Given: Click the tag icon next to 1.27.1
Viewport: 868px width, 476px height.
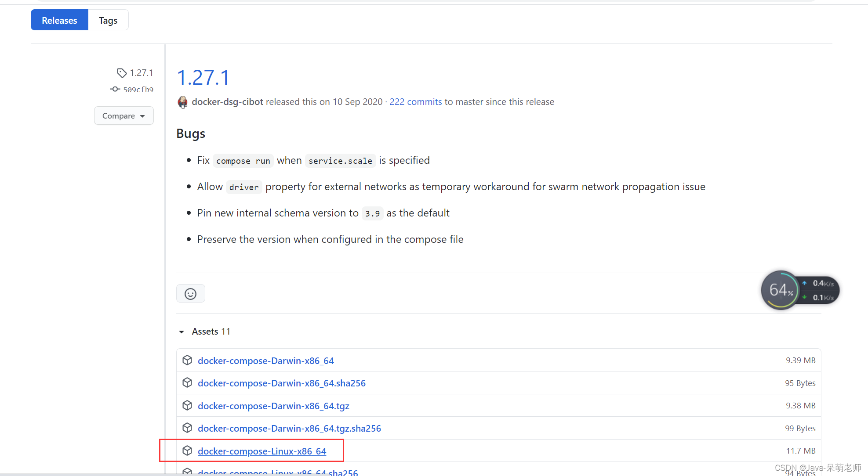Looking at the screenshot, I should (121, 72).
